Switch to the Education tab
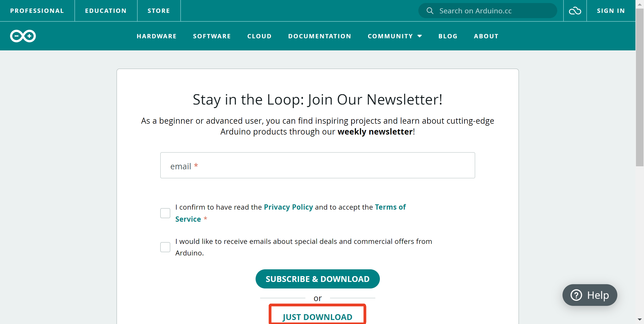Image resolution: width=644 pixels, height=324 pixels. point(106,11)
